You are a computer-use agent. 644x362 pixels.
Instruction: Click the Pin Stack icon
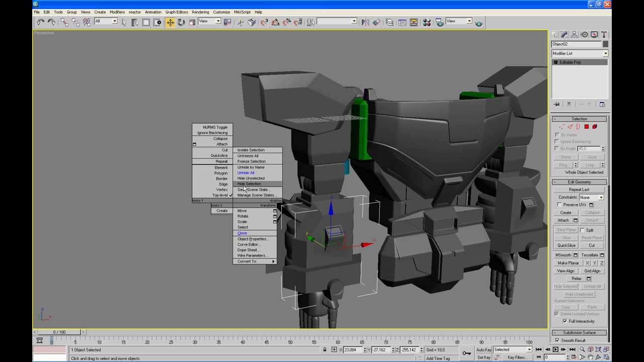coord(557,105)
